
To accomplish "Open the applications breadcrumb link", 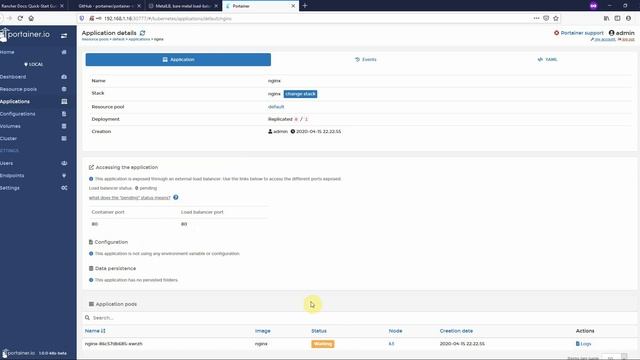I will click(139, 39).
